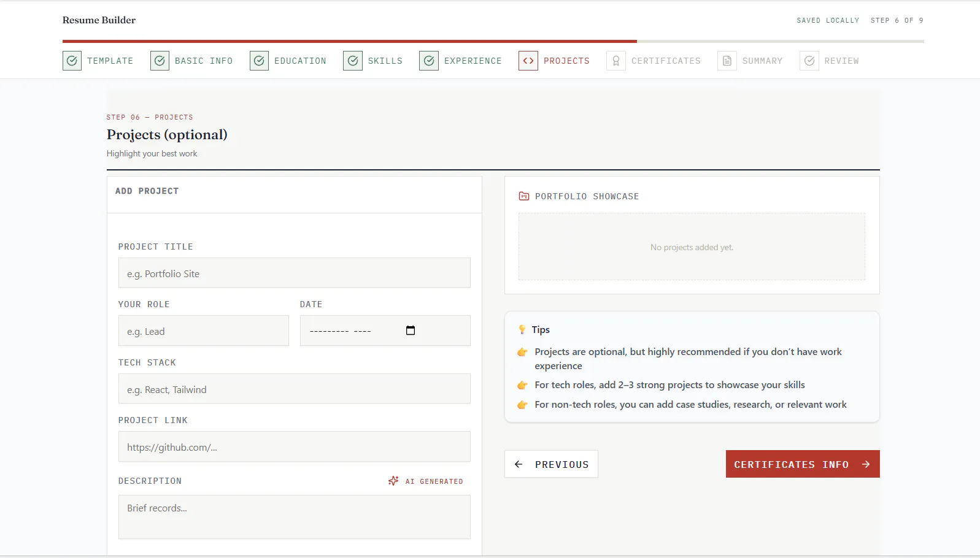Click the 'Saved Locally' status text

point(828,20)
